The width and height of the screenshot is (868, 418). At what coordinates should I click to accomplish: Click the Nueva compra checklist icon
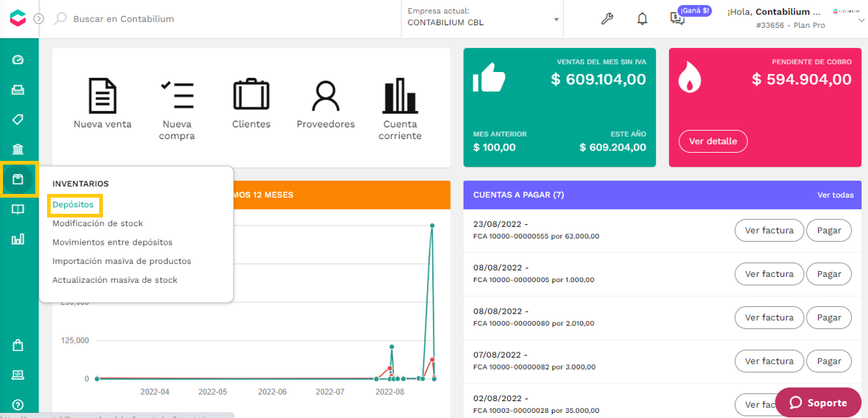coord(176,96)
